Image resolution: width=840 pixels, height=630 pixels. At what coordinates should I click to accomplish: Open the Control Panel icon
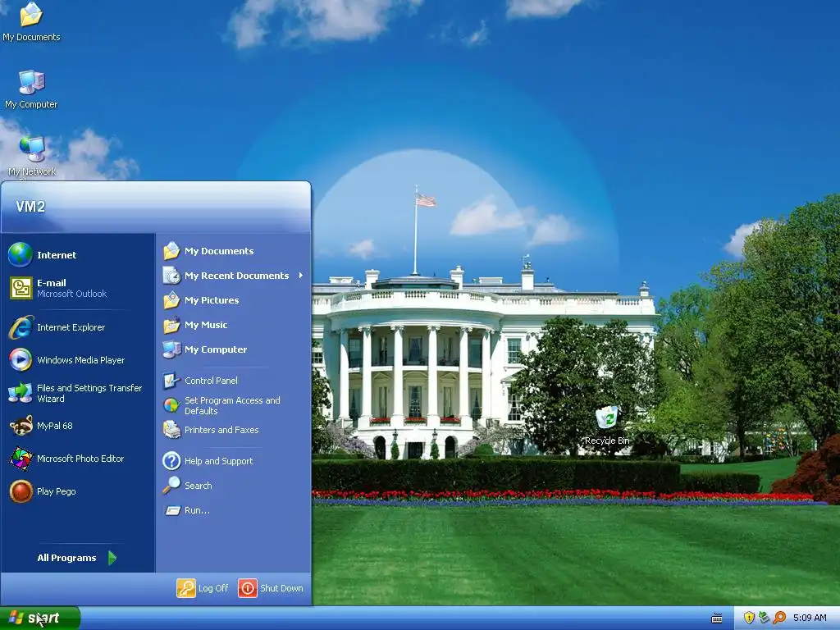pos(171,381)
